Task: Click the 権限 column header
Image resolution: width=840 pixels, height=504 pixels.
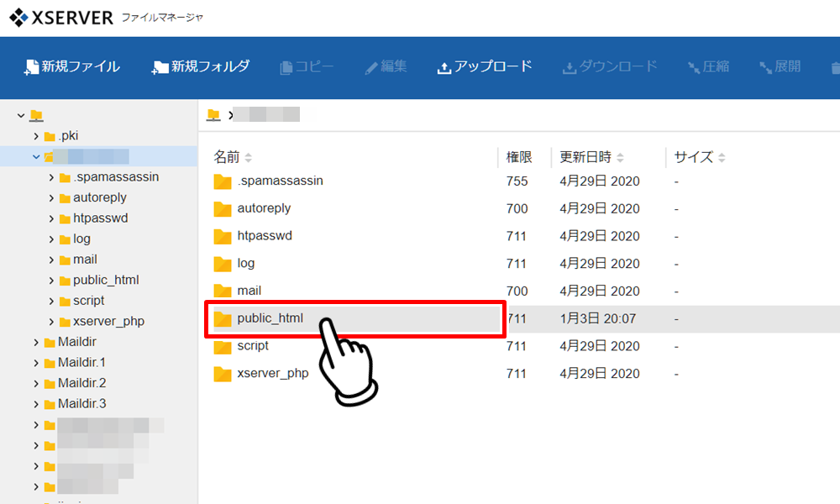Action: (519, 157)
